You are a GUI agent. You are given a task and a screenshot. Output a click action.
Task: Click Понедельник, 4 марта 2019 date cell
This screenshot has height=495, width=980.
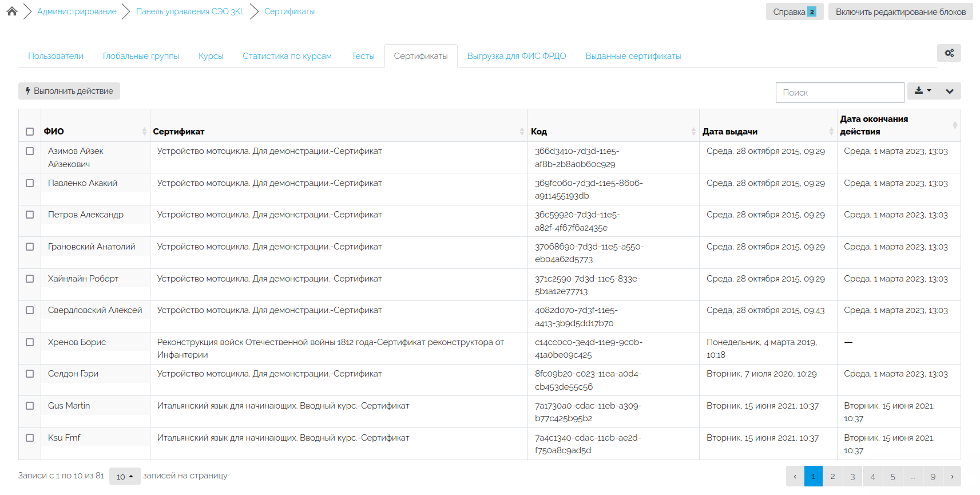(x=768, y=349)
